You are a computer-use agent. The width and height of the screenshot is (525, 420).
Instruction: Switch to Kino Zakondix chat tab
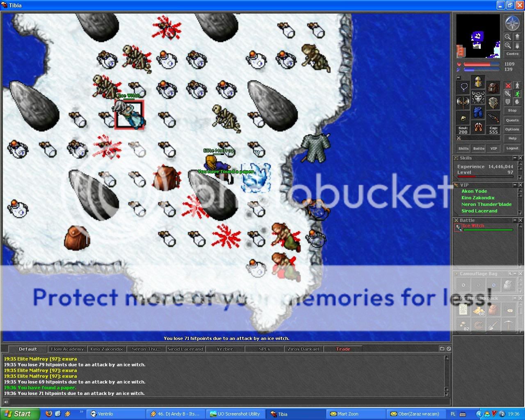coord(107,349)
